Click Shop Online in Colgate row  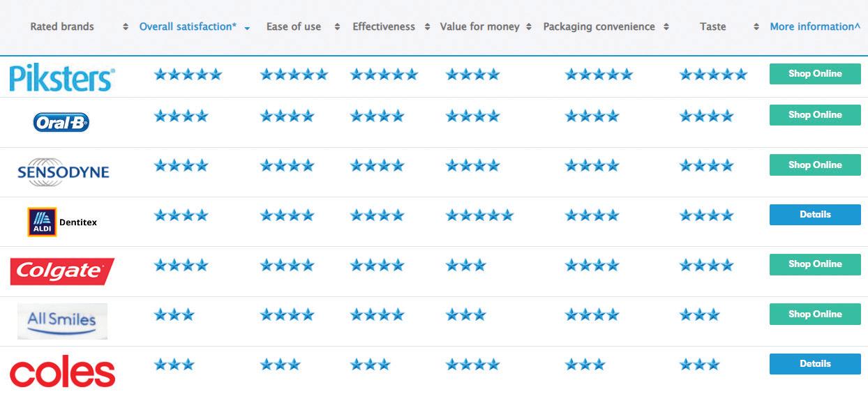pos(815,264)
